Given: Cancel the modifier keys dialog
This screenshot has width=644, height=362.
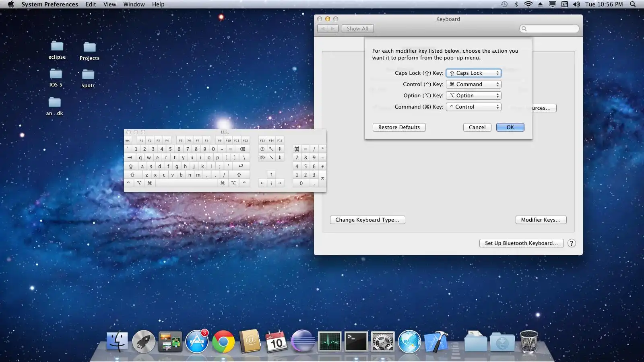Looking at the screenshot, I should point(477,127).
